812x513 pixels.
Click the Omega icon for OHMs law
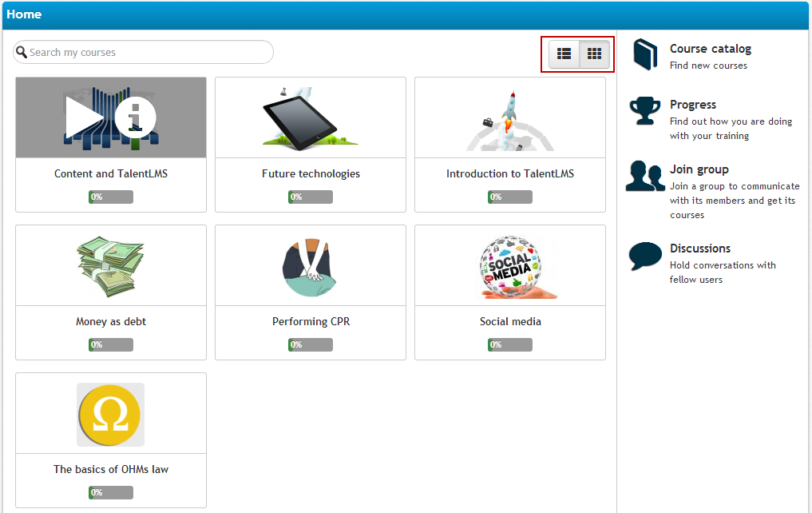point(110,414)
